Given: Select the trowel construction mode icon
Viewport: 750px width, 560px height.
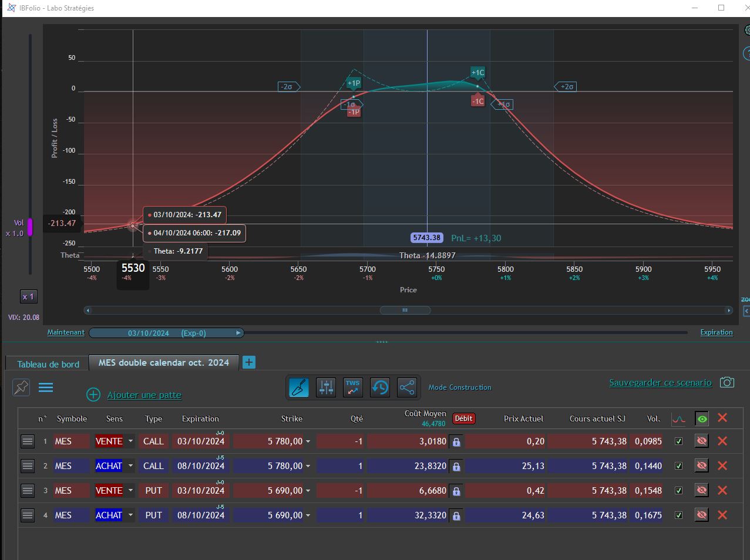Looking at the screenshot, I should (299, 387).
